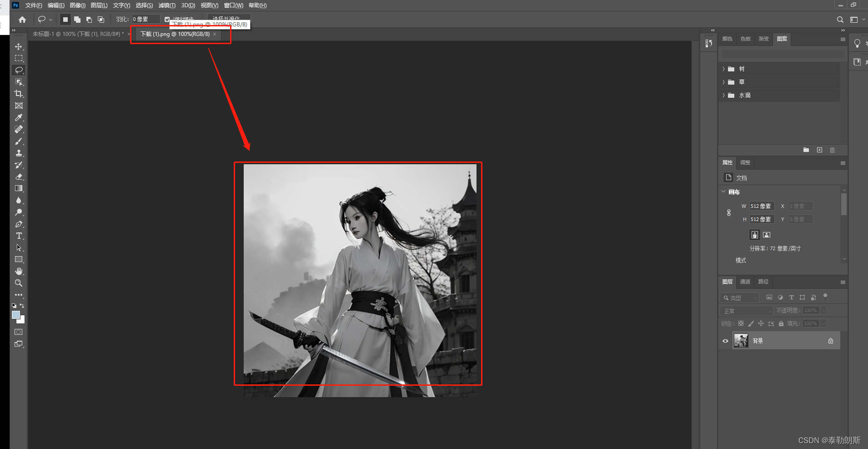
Task: Select the Object Selection tool
Action: pos(19,82)
